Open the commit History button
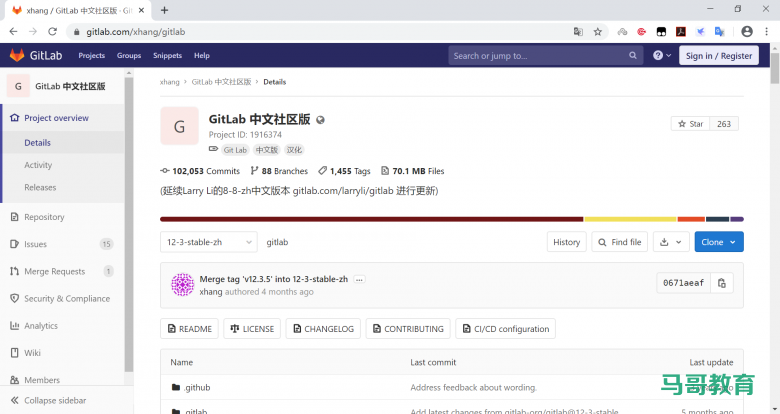The height and width of the screenshot is (414, 780). (x=566, y=242)
